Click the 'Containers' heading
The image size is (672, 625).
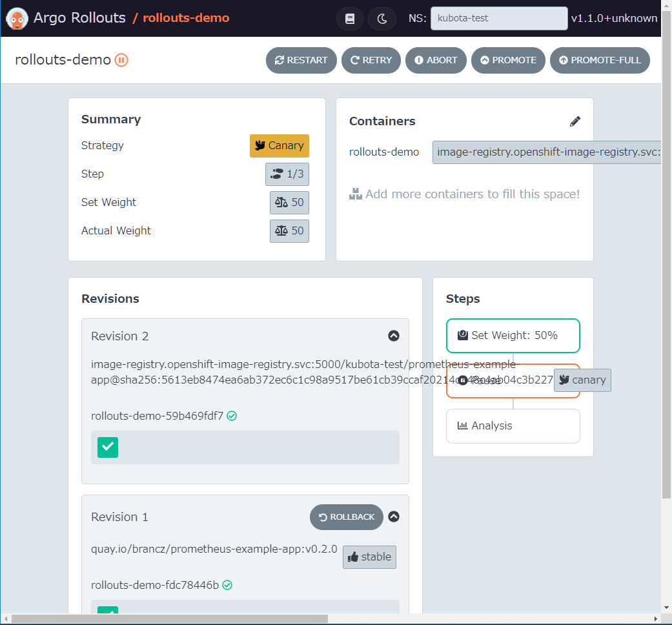[382, 121]
